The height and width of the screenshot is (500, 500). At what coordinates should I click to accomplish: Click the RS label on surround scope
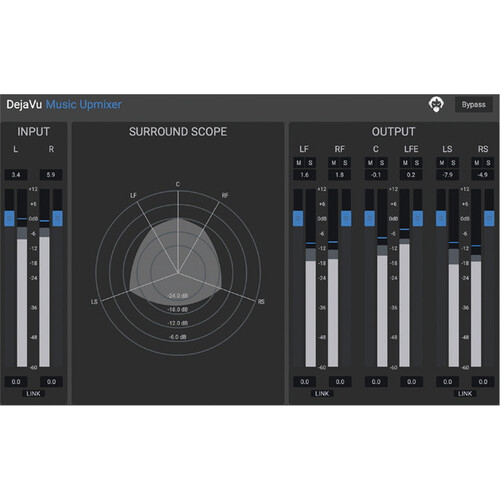point(261,302)
